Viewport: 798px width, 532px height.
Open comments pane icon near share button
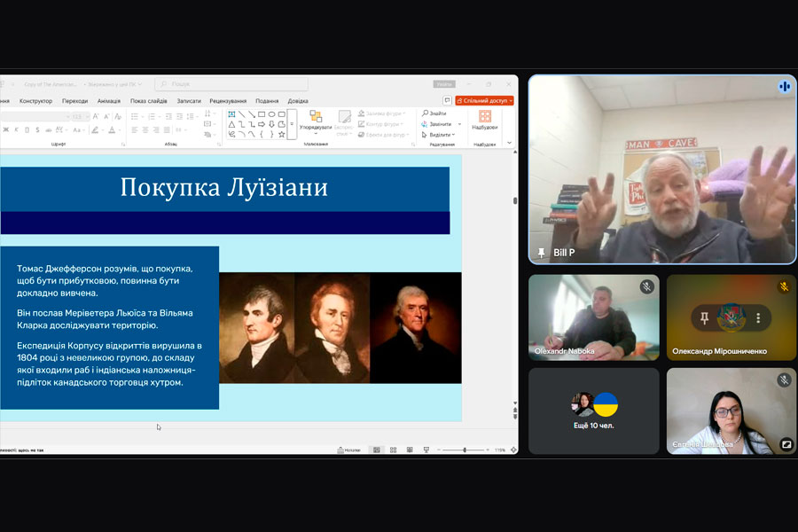point(448,101)
